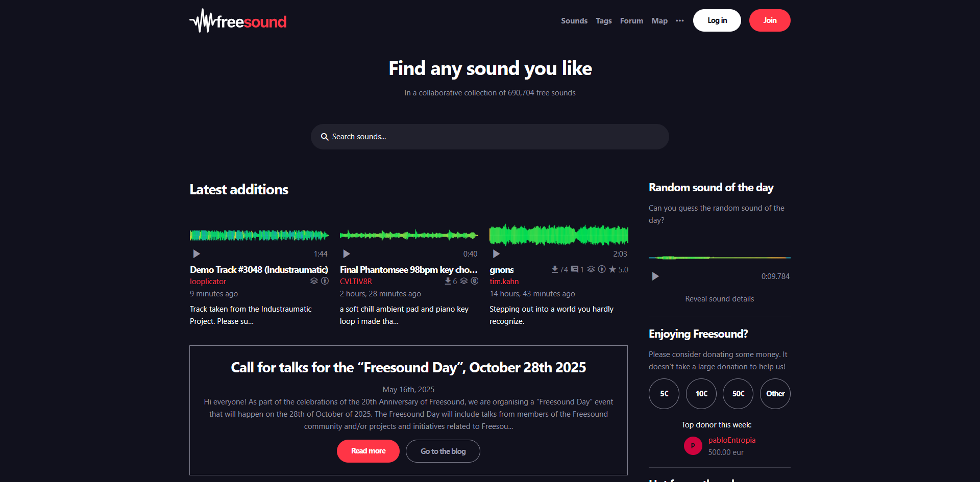This screenshot has width=980, height=482.
Task: Click the '2 hours, 28 minutes ago' timestamp
Action: pyautogui.click(x=380, y=294)
